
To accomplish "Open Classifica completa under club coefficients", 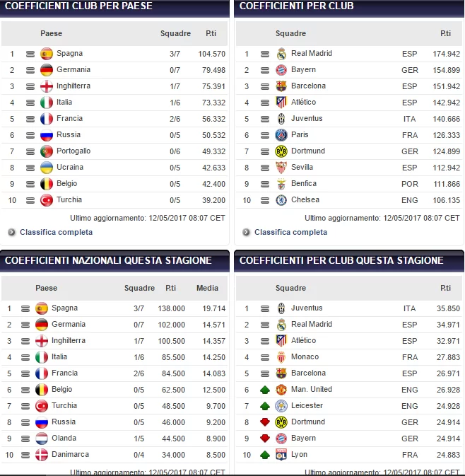I will (x=290, y=232).
